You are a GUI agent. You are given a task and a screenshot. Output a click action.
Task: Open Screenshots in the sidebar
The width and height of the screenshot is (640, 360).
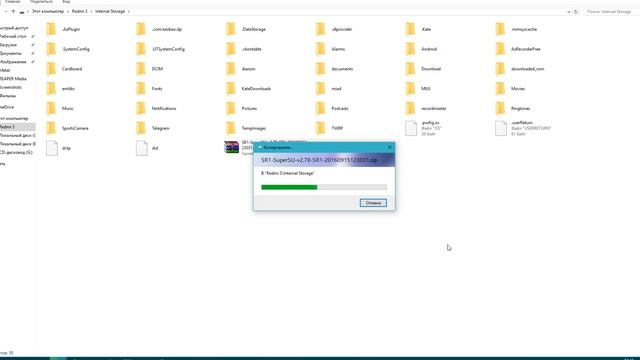pyautogui.click(x=11, y=87)
